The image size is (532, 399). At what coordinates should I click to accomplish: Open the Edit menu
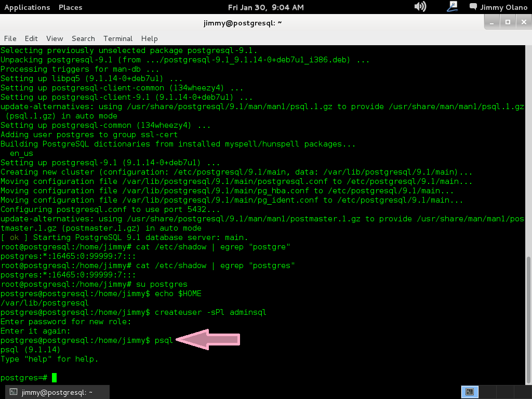tap(31, 38)
